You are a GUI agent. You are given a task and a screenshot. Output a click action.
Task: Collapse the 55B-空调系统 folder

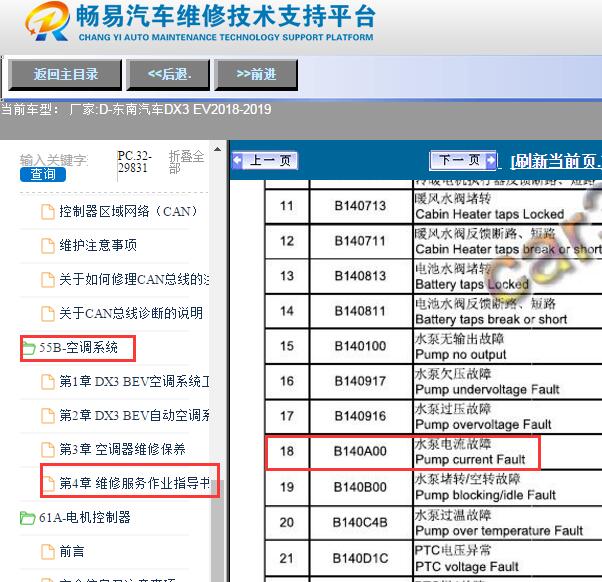pyautogui.click(x=78, y=348)
